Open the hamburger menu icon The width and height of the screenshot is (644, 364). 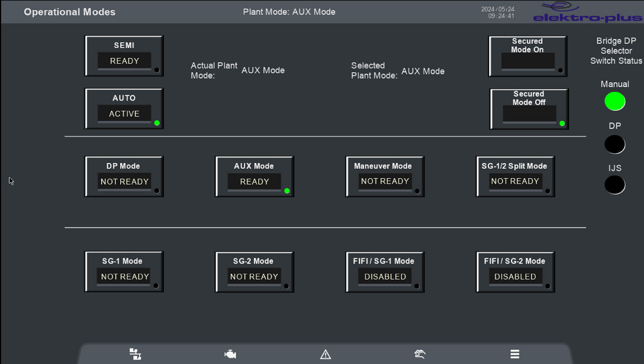515,354
